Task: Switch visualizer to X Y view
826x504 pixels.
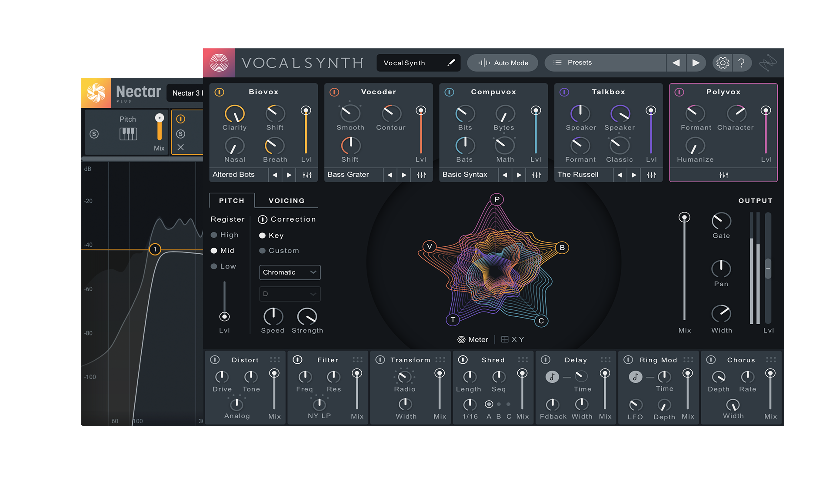Action: [x=513, y=339]
